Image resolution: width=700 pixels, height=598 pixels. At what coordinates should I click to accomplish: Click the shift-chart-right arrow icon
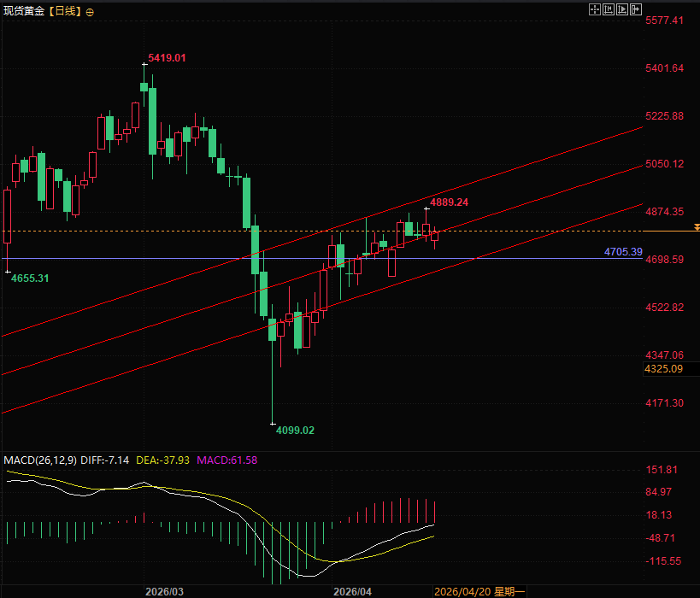636,9
